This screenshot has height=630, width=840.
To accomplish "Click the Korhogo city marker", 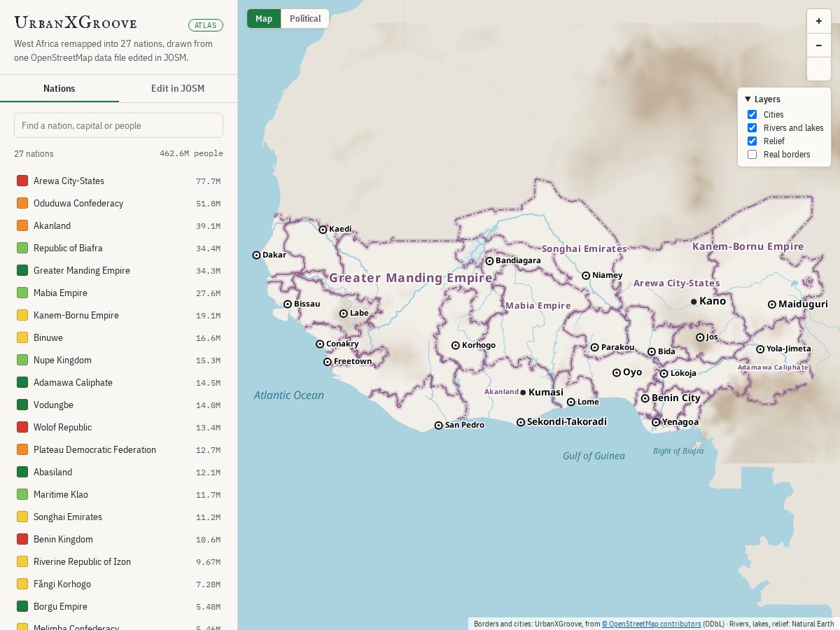I will (456, 345).
